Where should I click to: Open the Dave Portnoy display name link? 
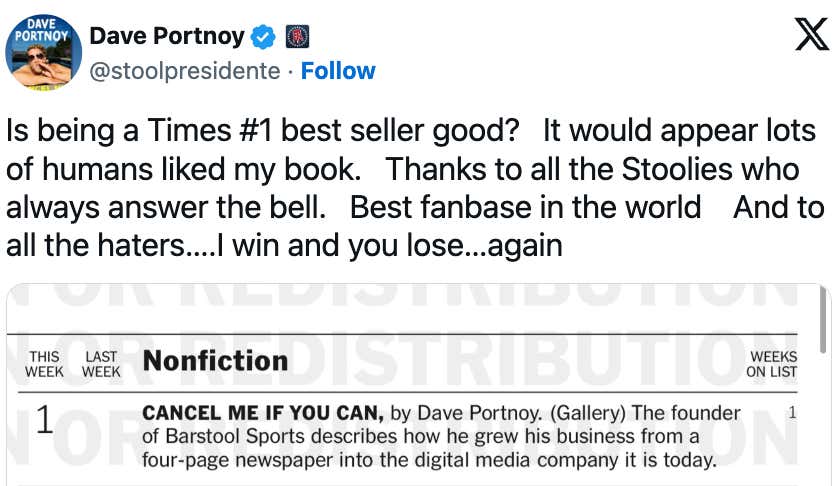[x=167, y=36]
